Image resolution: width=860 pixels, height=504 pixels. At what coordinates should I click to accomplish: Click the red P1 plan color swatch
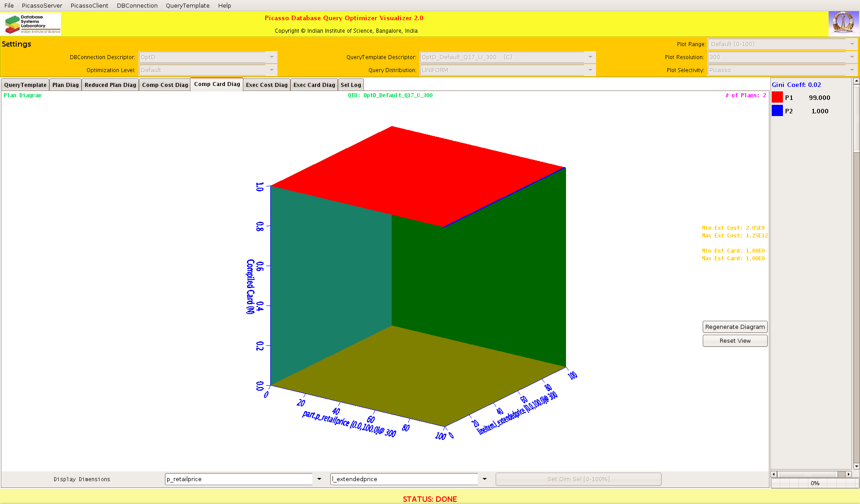(x=777, y=97)
